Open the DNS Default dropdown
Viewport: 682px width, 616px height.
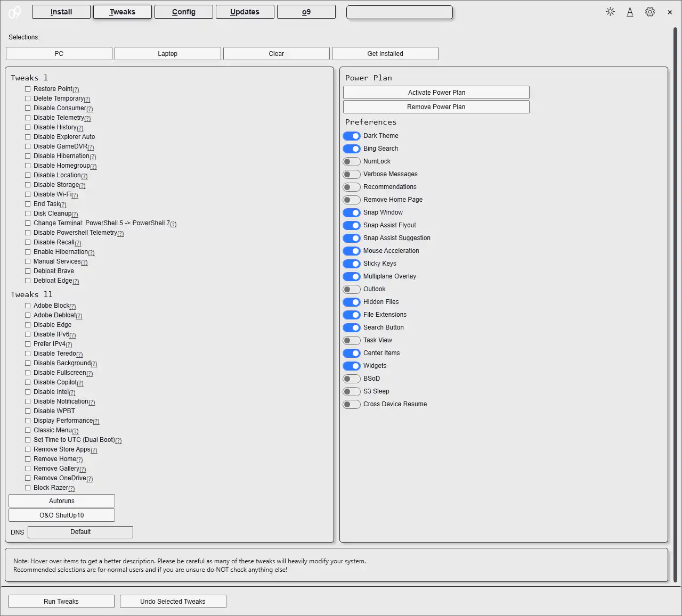coord(80,532)
